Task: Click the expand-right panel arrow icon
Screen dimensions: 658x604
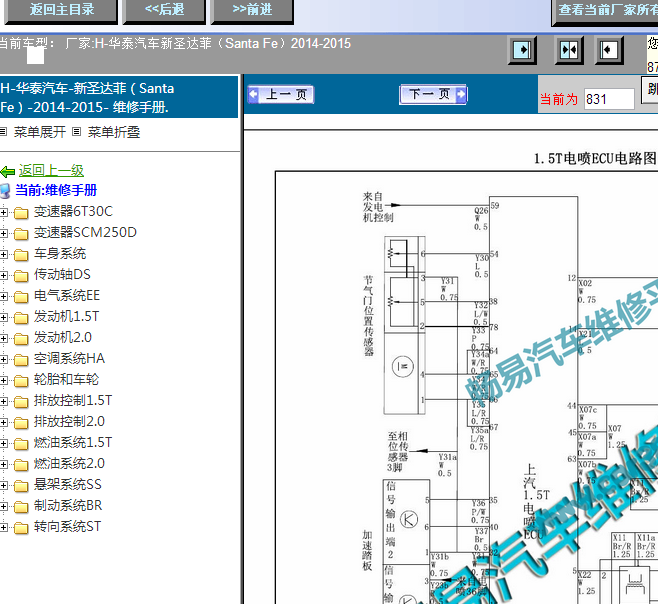Action: tap(522, 50)
